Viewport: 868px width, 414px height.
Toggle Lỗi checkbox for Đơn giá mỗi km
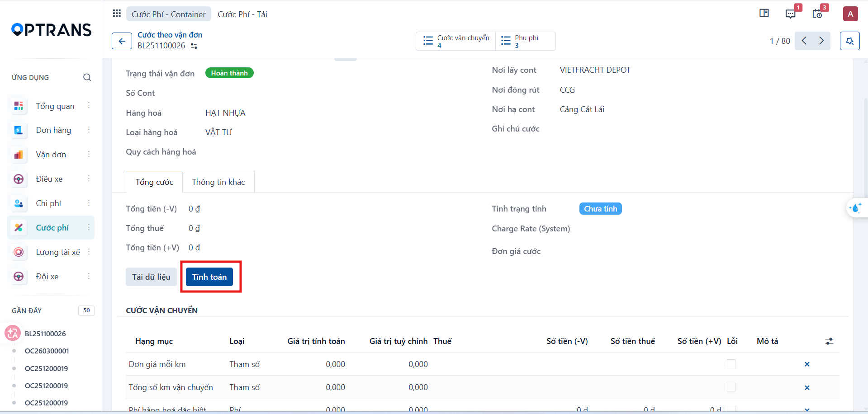(x=731, y=364)
